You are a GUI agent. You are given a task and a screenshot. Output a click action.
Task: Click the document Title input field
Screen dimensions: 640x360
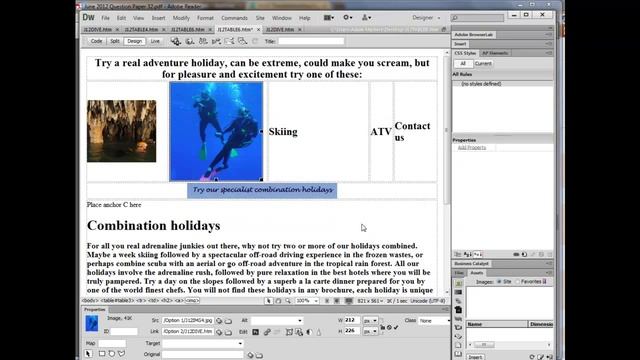[311, 41]
